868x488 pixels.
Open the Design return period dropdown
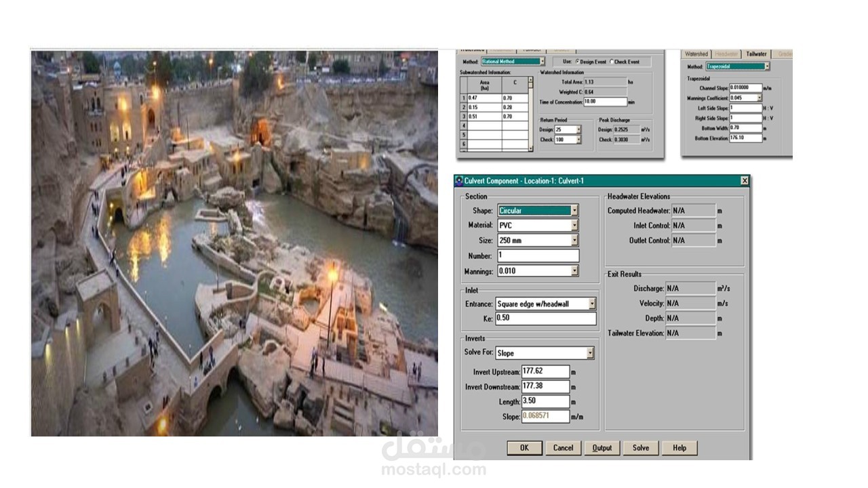click(578, 129)
